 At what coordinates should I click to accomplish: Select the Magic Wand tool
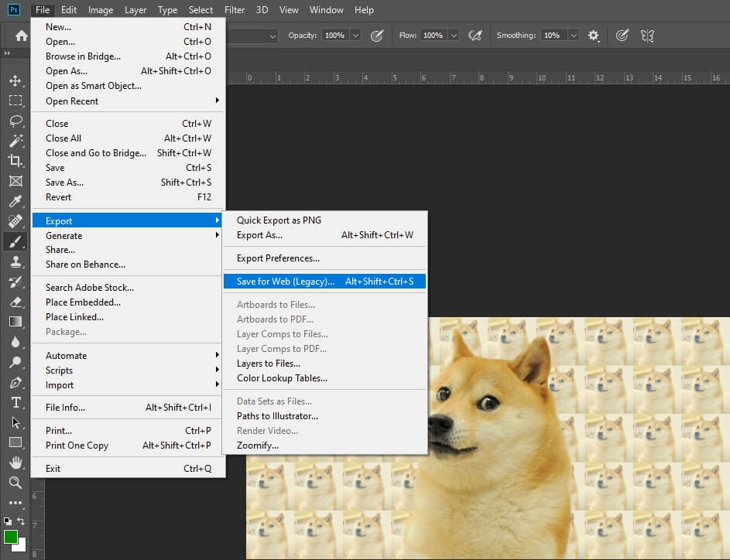(x=15, y=141)
